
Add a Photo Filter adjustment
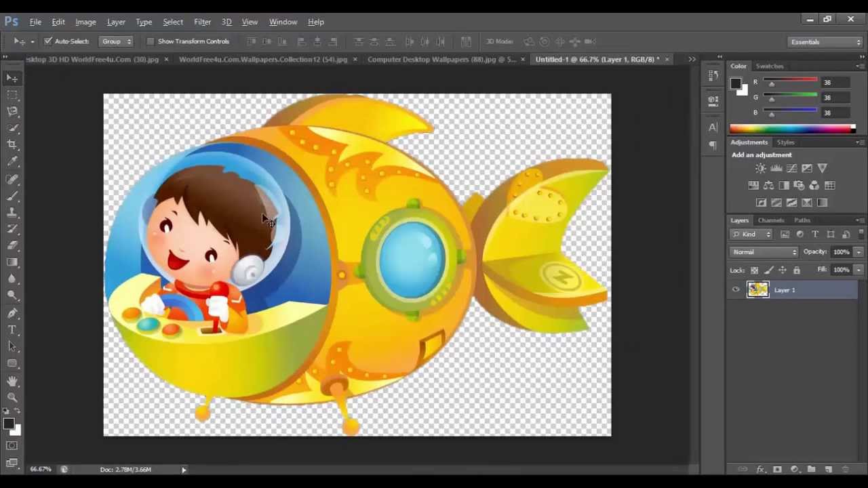(799, 185)
